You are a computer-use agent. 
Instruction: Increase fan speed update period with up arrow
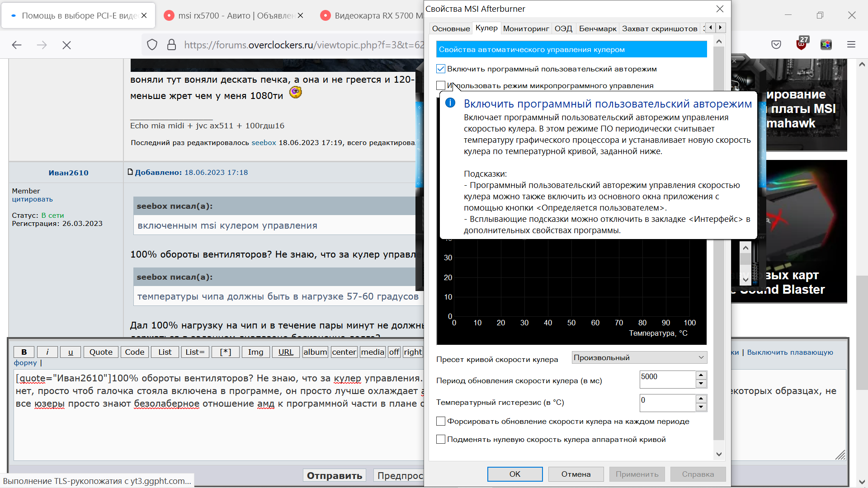[x=701, y=375]
